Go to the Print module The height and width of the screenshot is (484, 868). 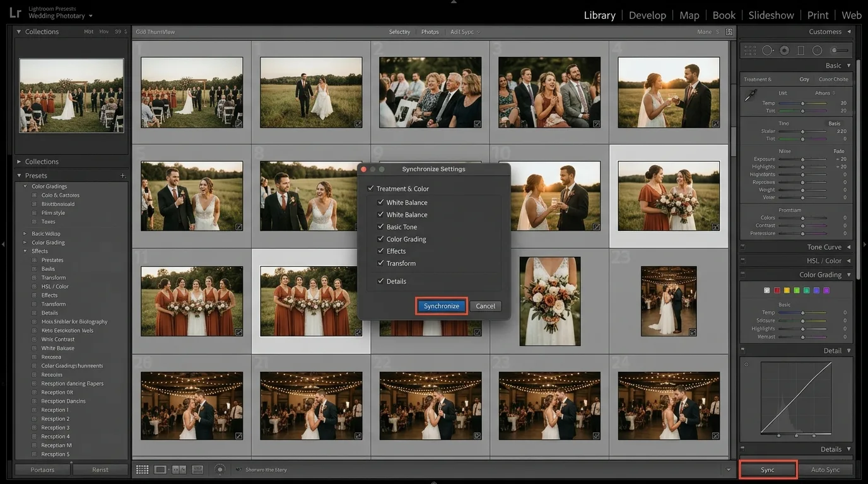(x=818, y=15)
